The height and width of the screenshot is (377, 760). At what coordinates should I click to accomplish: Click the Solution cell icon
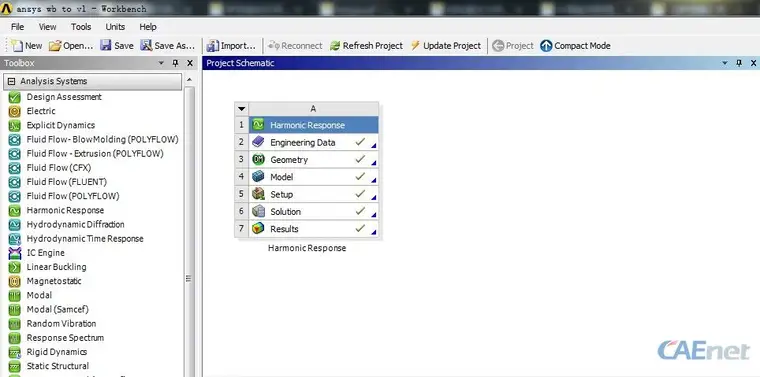click(x=258, y=212)
